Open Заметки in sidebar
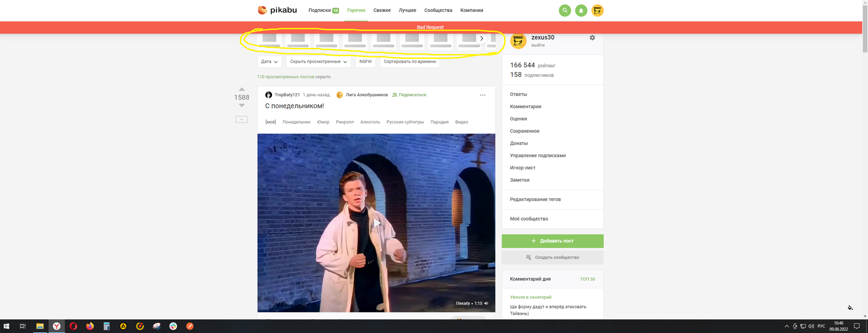Viewport: 868px width, 333px height. point(520,180)
